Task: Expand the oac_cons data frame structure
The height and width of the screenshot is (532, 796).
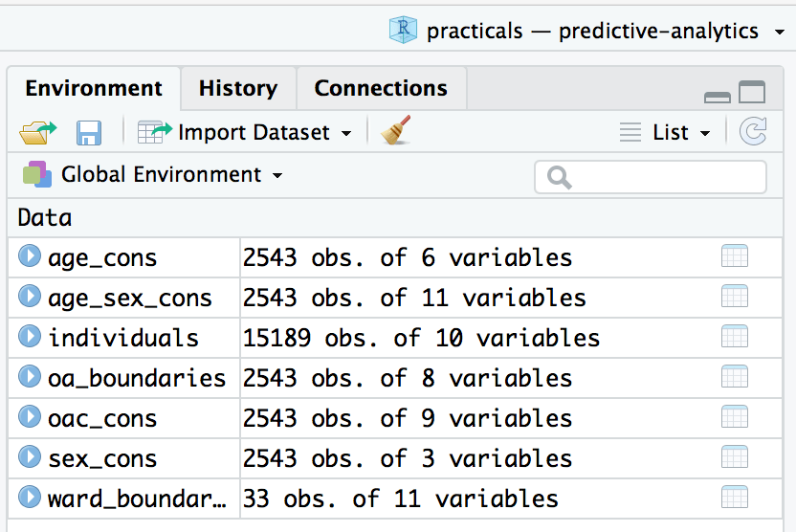Action: click(31, 417)
